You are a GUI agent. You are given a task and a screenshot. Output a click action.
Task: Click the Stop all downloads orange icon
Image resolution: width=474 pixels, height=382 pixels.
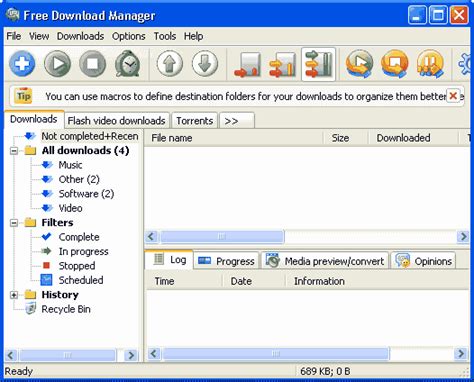coord(395,64)
